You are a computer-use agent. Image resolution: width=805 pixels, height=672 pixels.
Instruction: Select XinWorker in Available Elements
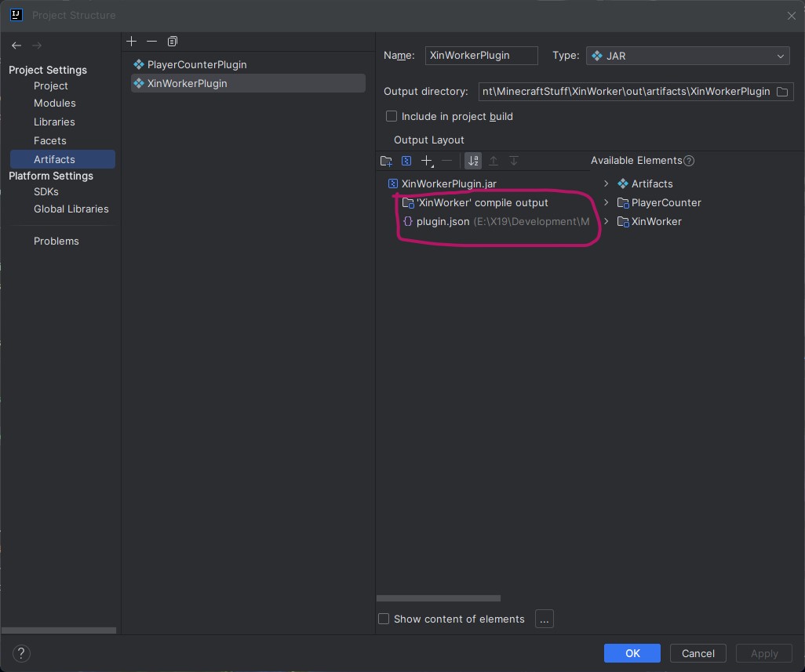coord(657,222)
